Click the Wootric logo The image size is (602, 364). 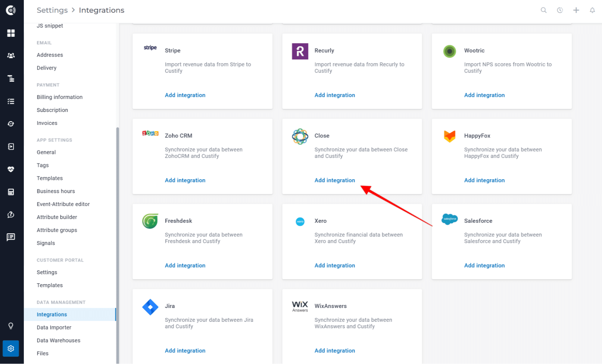point(450,51)
